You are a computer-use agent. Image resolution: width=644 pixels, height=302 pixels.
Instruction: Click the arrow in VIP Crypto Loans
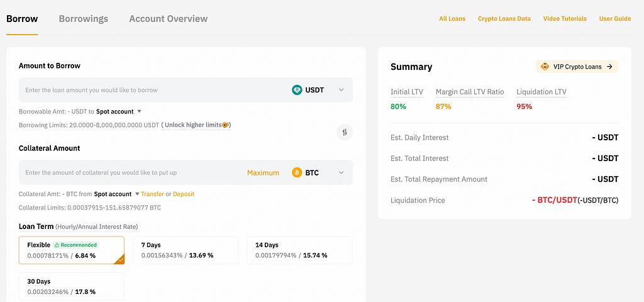point(609,67)
